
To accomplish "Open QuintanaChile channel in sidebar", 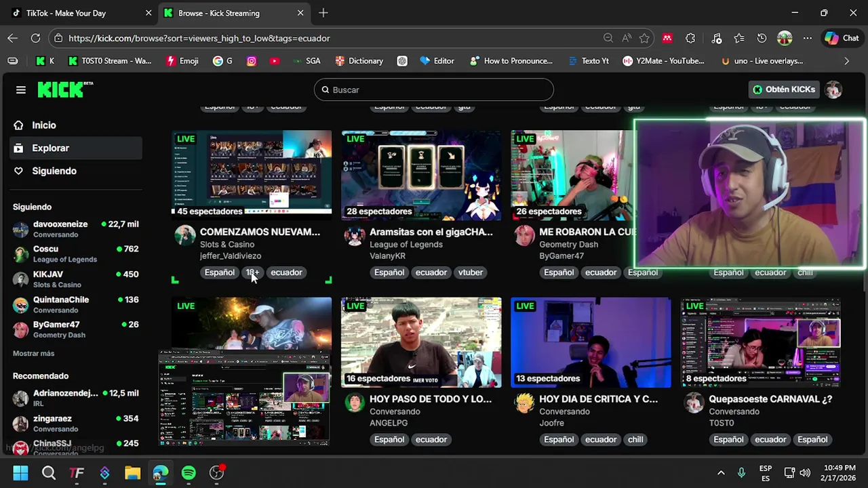I will pyautogui.click(x=76, y=304).
